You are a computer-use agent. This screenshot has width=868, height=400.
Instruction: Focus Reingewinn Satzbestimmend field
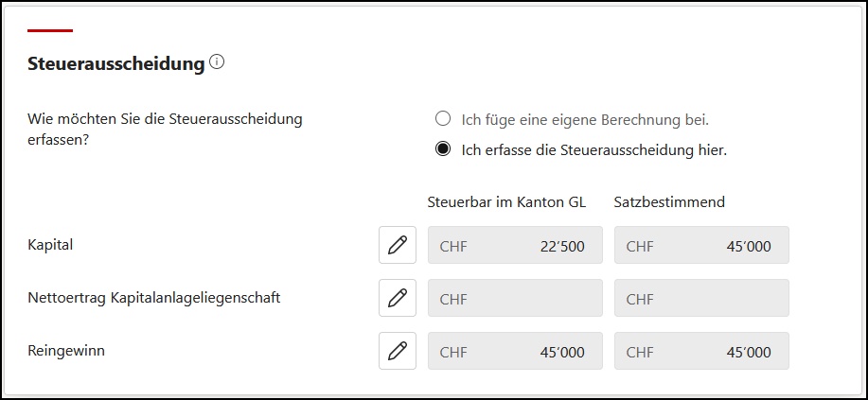point(702,351)
